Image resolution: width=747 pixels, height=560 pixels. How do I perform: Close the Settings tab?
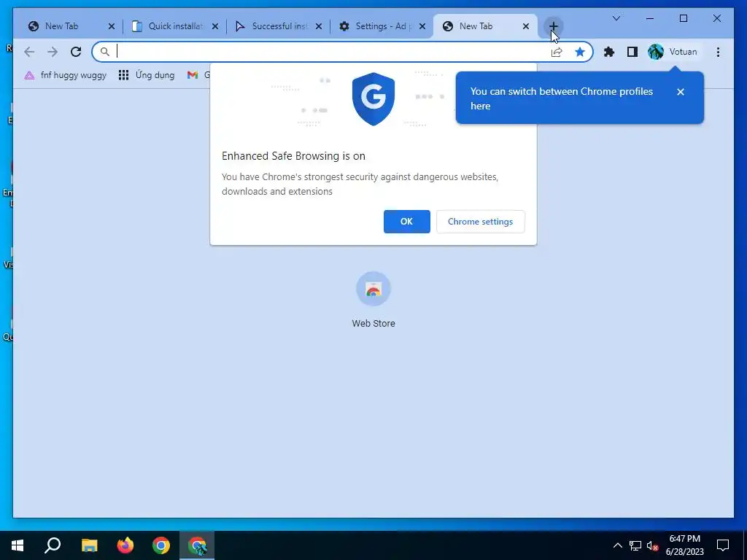422,26
